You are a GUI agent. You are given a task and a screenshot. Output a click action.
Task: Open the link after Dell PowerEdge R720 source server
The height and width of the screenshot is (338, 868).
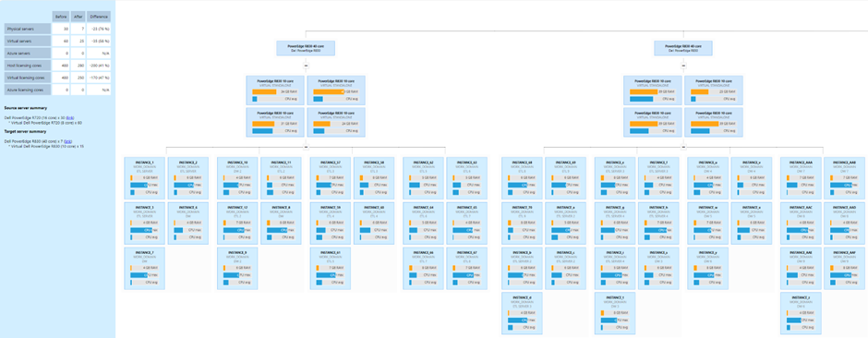pos(69,118)
